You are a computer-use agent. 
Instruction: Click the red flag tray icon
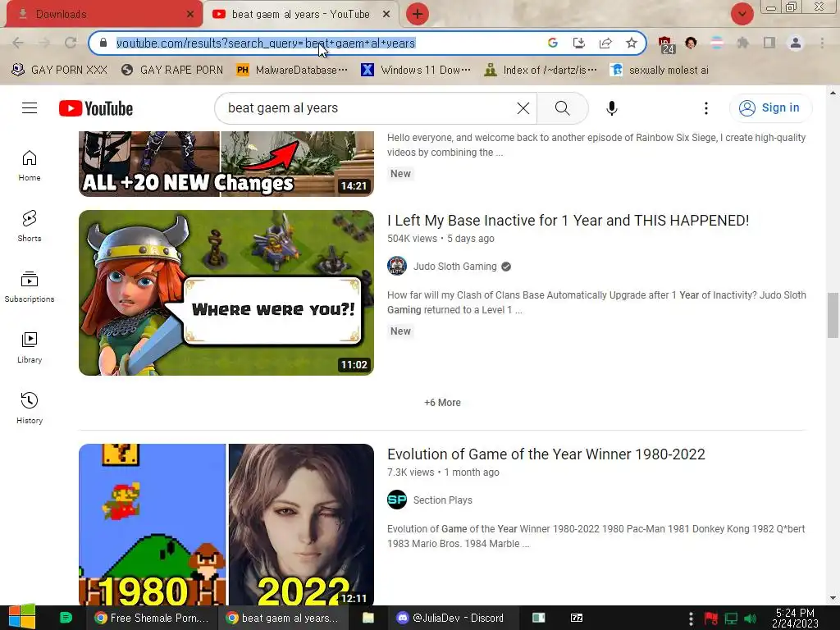pos(711,619)
